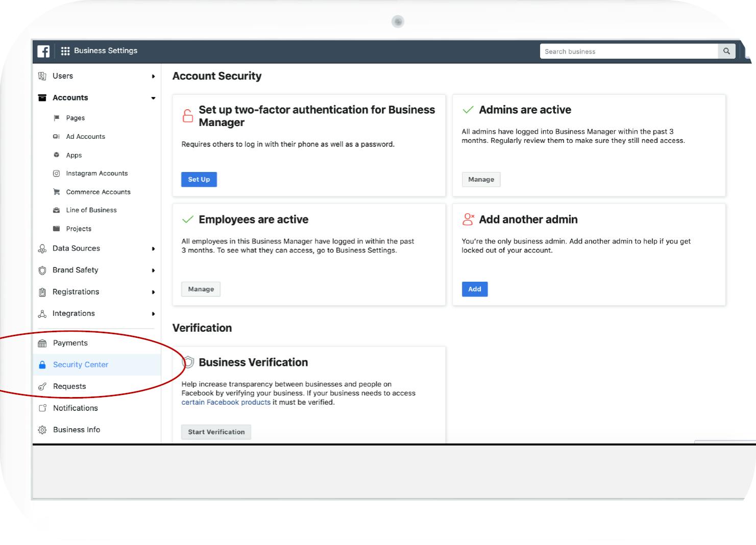Viewport: 756px width, 545px height.
Task: Click the Users sidebar icon
Action: click(x=42, y=76)
